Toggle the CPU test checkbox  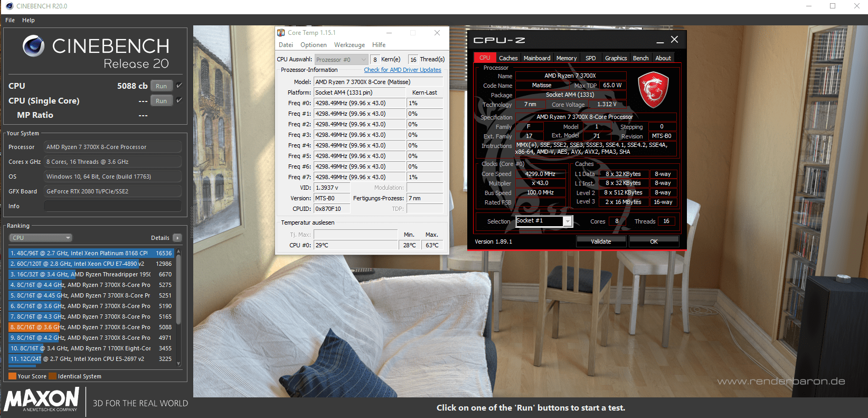coord(179,85)
